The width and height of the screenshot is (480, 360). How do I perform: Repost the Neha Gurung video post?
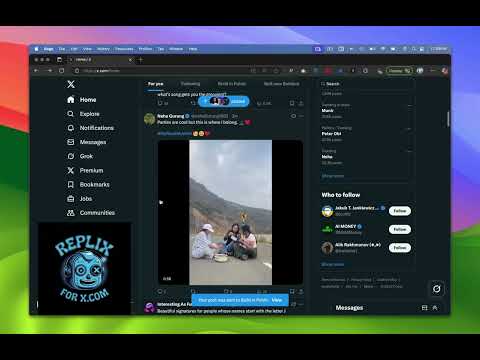[193, 291]
